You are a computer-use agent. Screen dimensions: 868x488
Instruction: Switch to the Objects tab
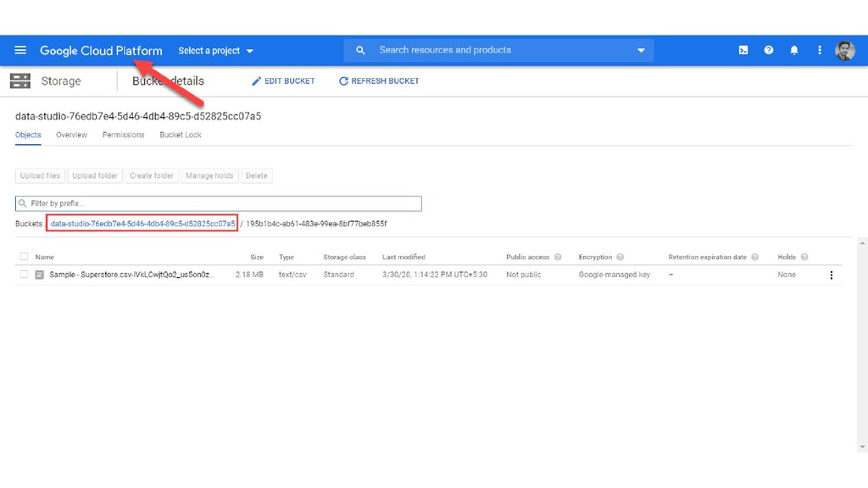pyautogui.click(x=28, y=135)
